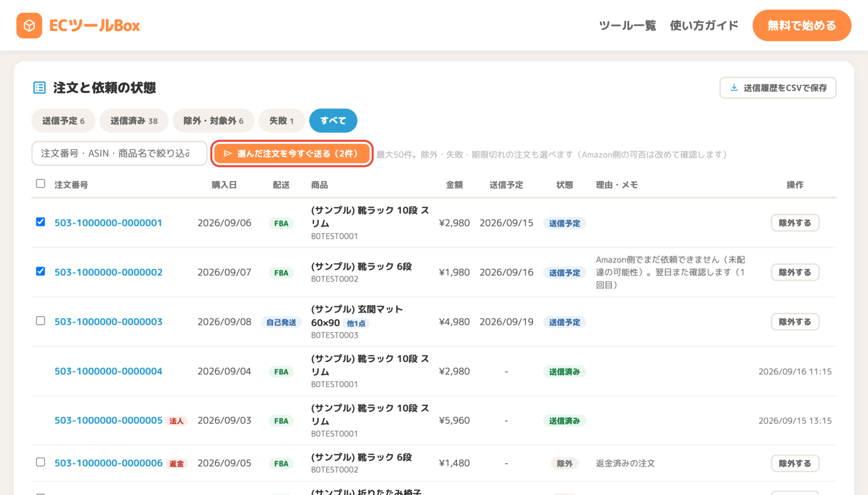Click the 購入日 column header
Image resolution: width=868 pixels, height=495 pixels.
pos(224,184)
